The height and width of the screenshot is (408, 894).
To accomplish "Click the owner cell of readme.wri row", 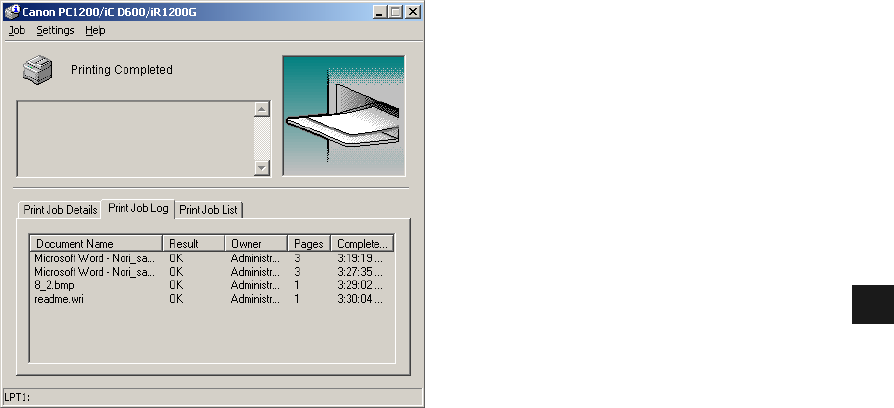I will [255, 299].
